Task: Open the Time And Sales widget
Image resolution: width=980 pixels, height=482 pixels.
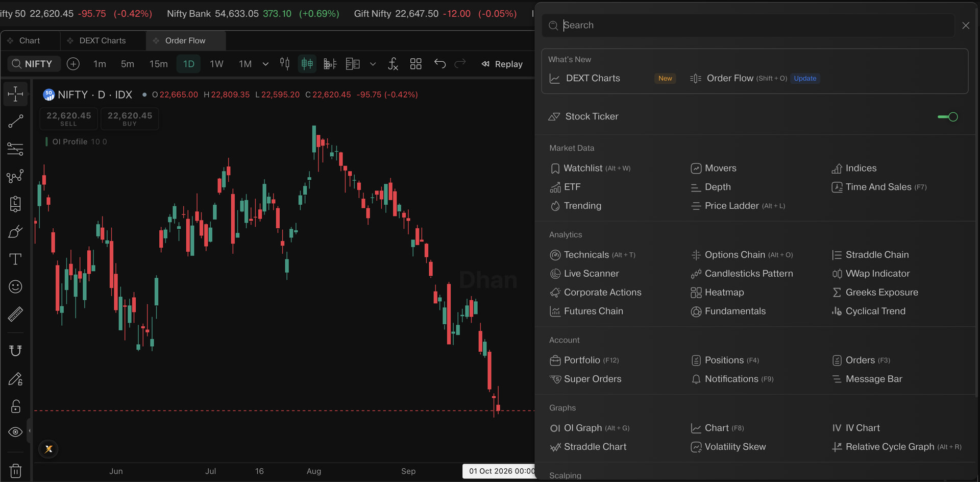Action: pos(879,187)
